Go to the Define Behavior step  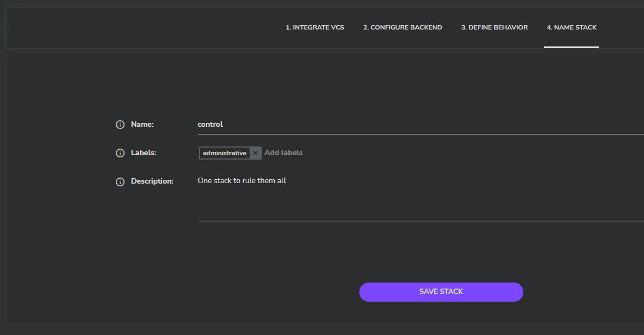coord(494,27)
